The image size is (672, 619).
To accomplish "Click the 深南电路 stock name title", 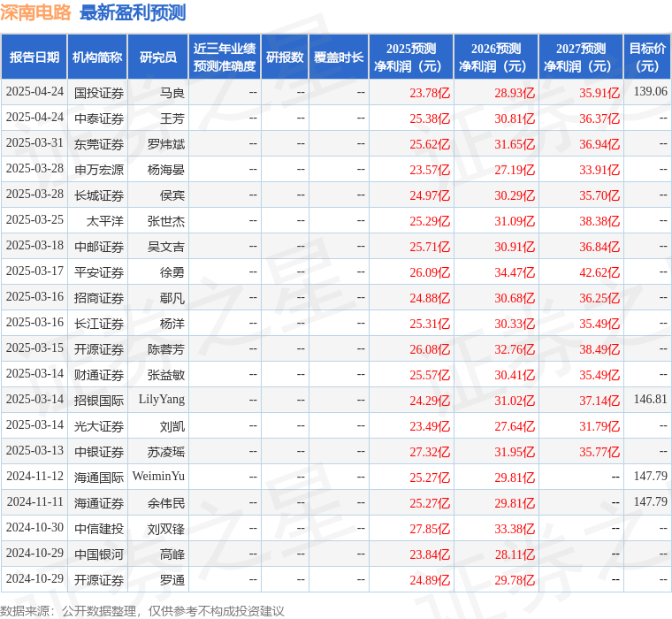I will (36, 13).
